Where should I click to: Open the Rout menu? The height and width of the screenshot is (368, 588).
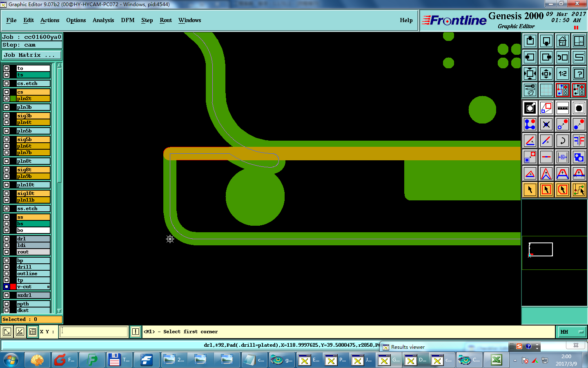coord(166,20)
